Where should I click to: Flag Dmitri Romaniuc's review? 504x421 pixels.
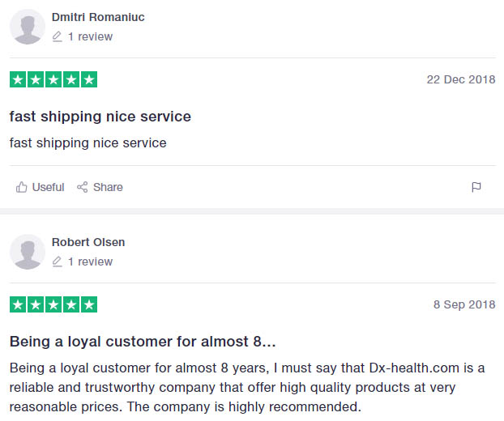(x=476, y=187)
